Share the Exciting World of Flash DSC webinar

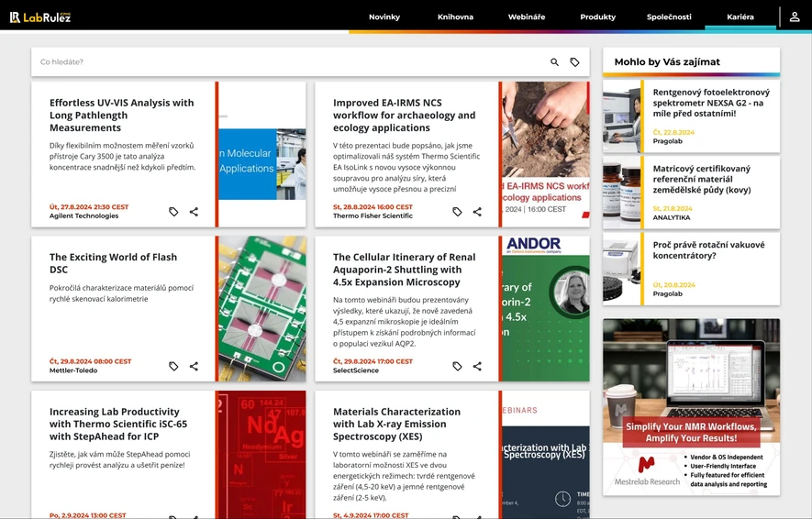coord(194,367)
